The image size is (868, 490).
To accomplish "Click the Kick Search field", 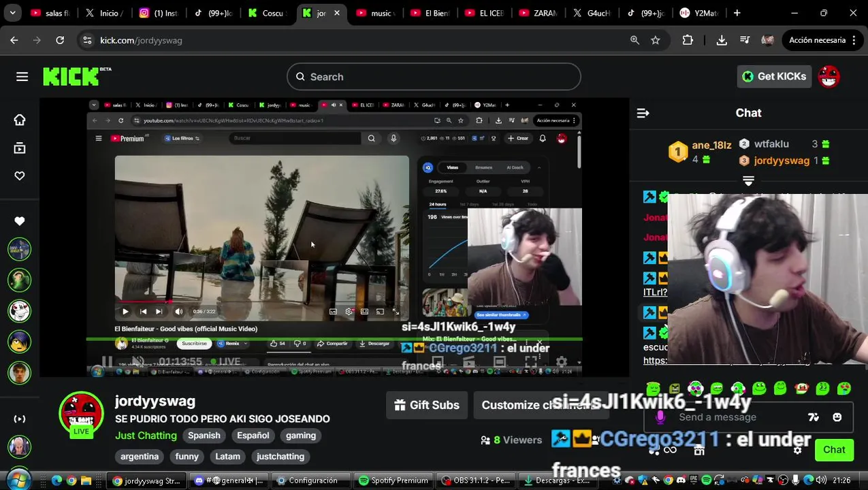I will 434,77.
